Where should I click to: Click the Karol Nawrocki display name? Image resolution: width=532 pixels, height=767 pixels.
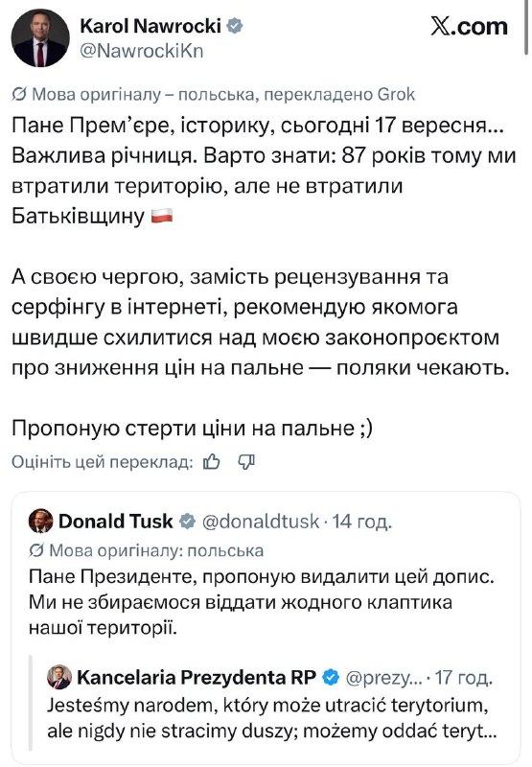coord(150,26)
